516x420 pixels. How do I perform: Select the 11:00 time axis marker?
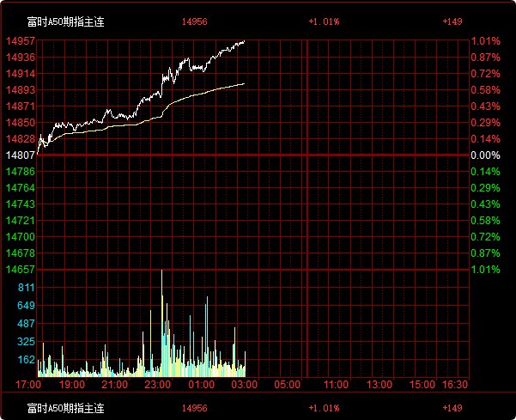click(337, 385)
